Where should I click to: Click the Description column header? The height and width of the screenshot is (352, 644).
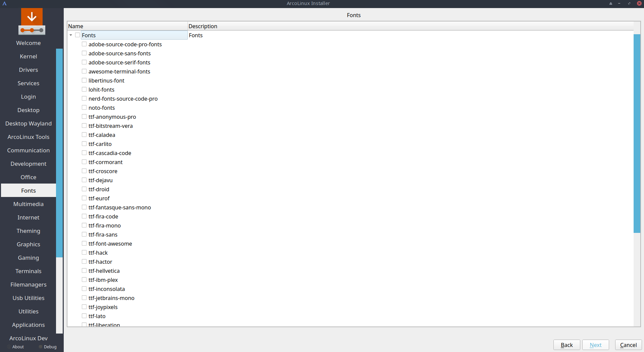(x=411, y=26)
